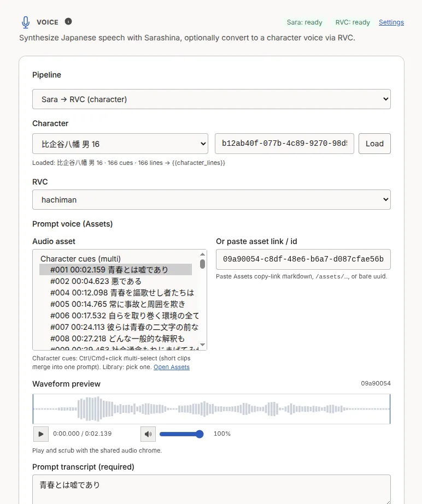The height and width of the screenshot is (504, 422).
Task: Click the Load button
Action: [374, 144]
